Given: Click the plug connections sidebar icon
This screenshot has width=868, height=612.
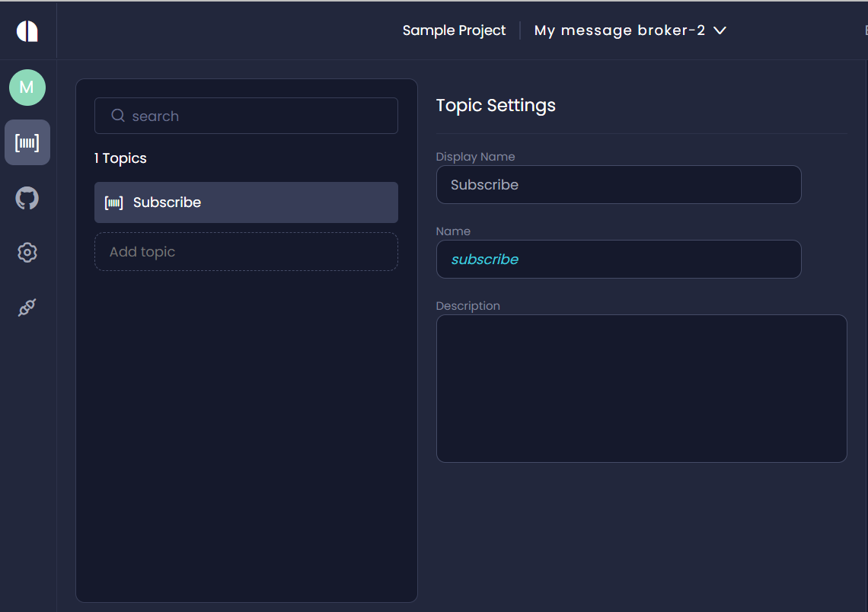Looking at the screenshot, I should tap(27, 308).
